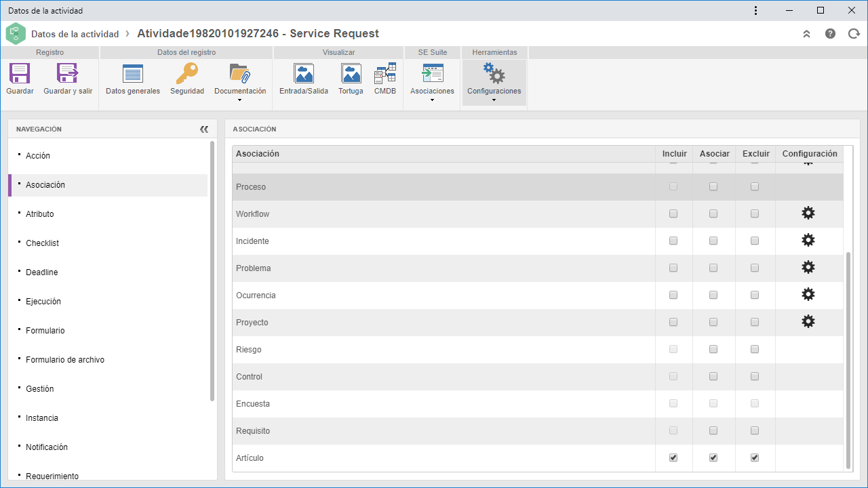Open the Seguridad key icon
The height and width of the screenshot is (488, 868).
186,73
